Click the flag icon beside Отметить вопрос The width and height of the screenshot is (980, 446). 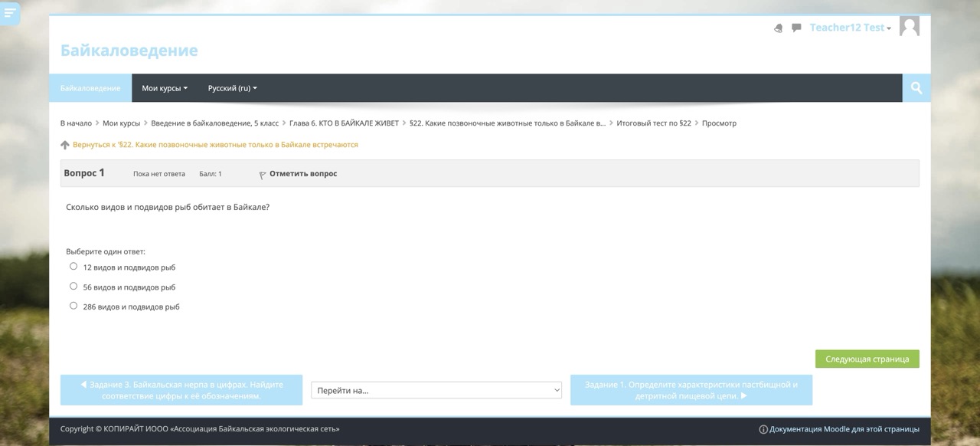click(x=263, y=175)
